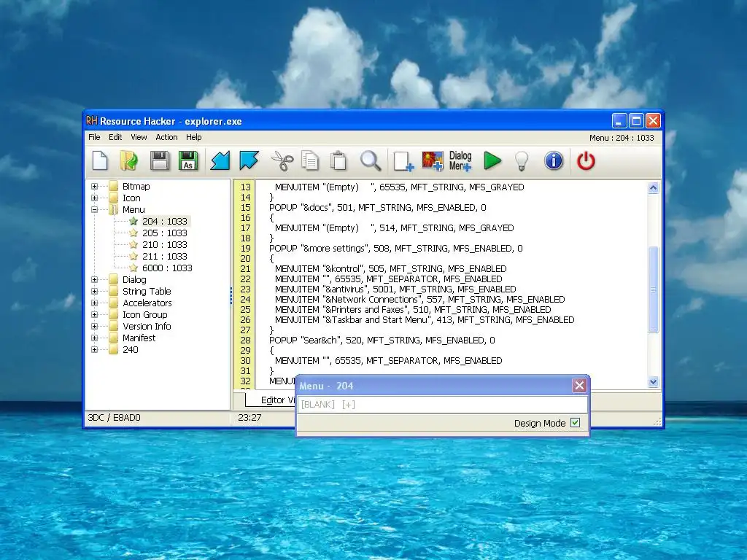Cut with the scissors icon
The width and height of the screenshot is (747, 560).
coord(282,160)
